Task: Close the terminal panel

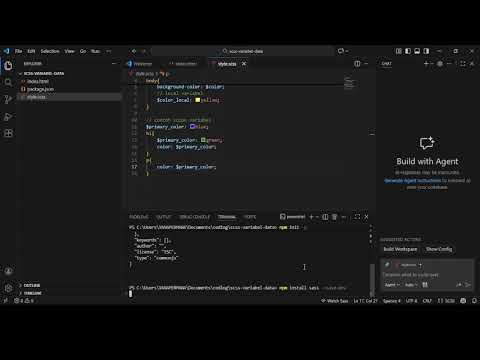Action: [366, 217]
